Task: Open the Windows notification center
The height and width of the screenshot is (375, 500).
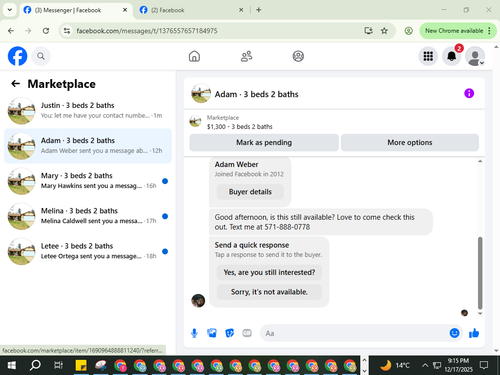Action: [484, 365]
